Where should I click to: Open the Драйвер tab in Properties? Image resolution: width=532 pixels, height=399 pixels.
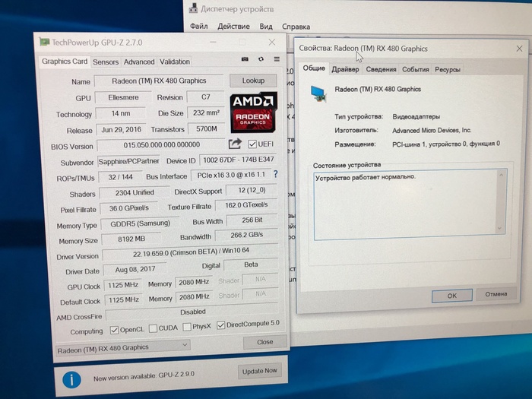345,69
